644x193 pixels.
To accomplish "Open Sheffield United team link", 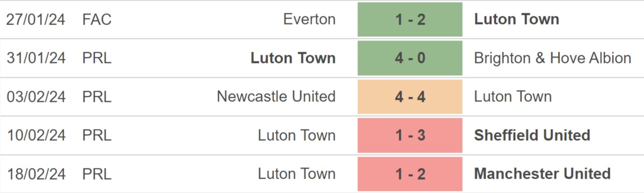I will [x=532, y=135].
